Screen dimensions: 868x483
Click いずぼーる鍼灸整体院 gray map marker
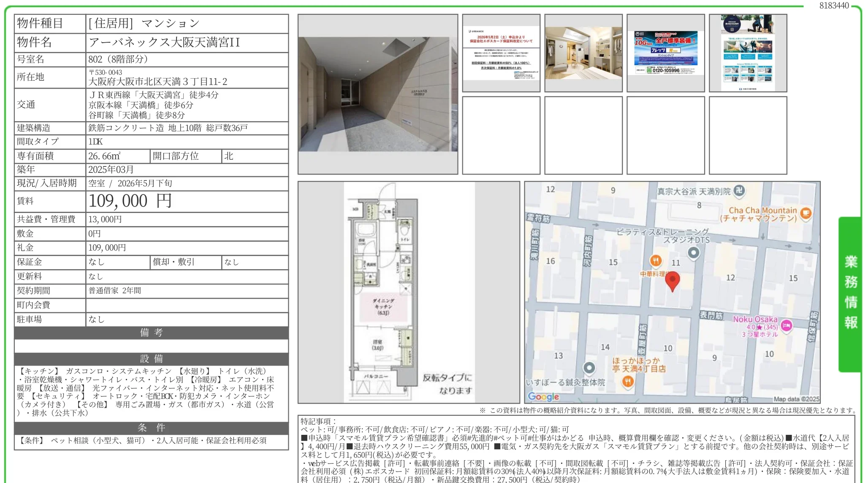589,368
